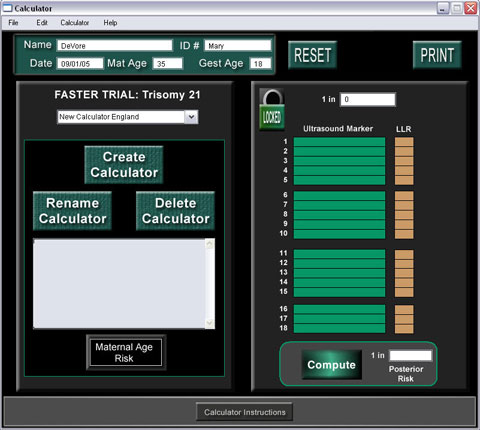This screenshot has height=430, width=480.
Task: Click the PRINT button
Action: [x=437, y=55]
